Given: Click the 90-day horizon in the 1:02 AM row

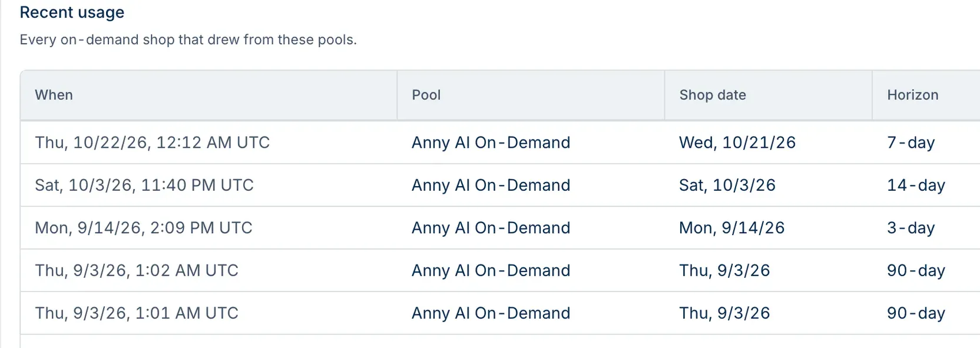Looking at the screenshot, I should 916,270.
